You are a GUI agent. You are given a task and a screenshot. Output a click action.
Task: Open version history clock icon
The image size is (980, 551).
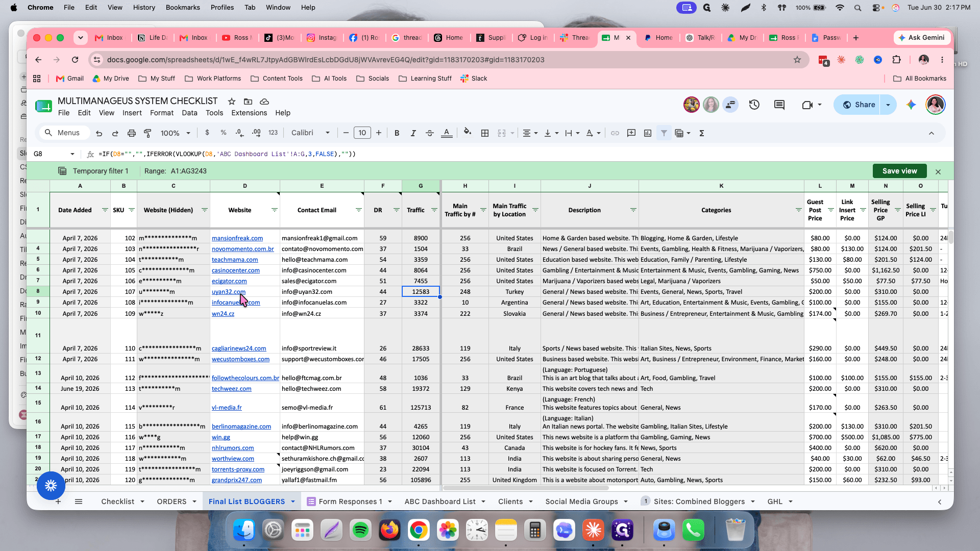754,105
